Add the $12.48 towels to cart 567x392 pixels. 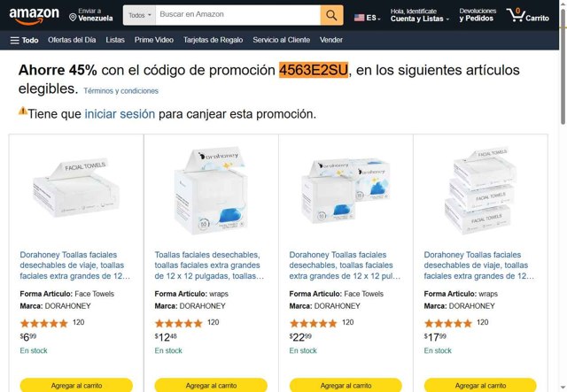[x=211, y=386]
